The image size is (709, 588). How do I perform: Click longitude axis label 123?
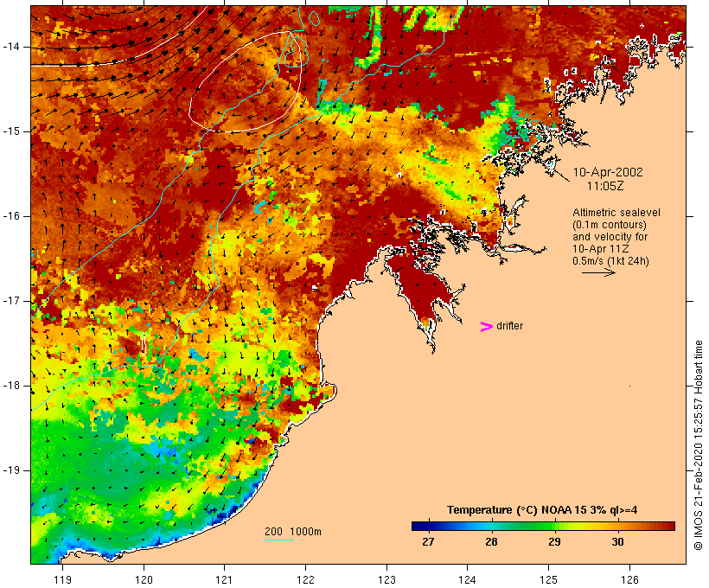tap(386, 580)
